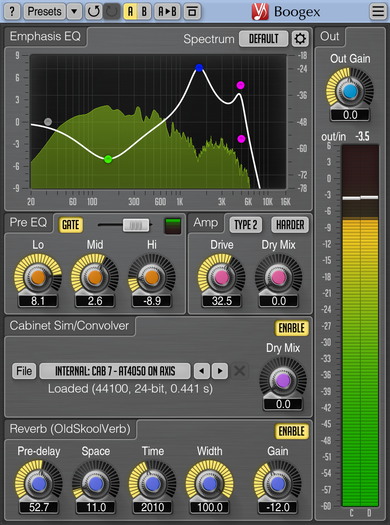Select the Cabinet Sim/Convolver tab
This screenshot has height=525, width=390.
pyautogui.click(x=69, y=326)
